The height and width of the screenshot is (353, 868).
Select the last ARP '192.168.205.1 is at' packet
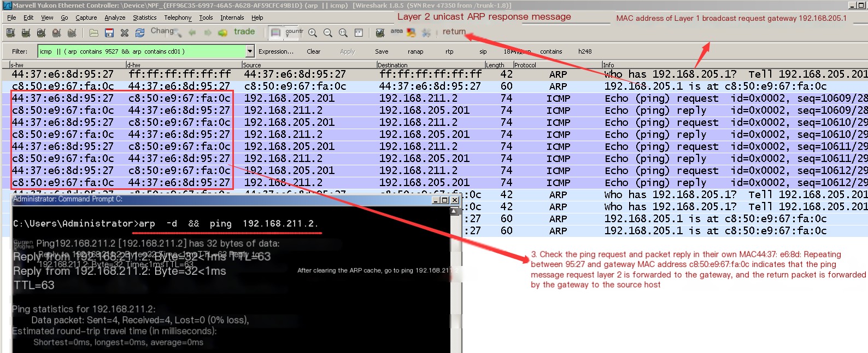click(665, 231)
